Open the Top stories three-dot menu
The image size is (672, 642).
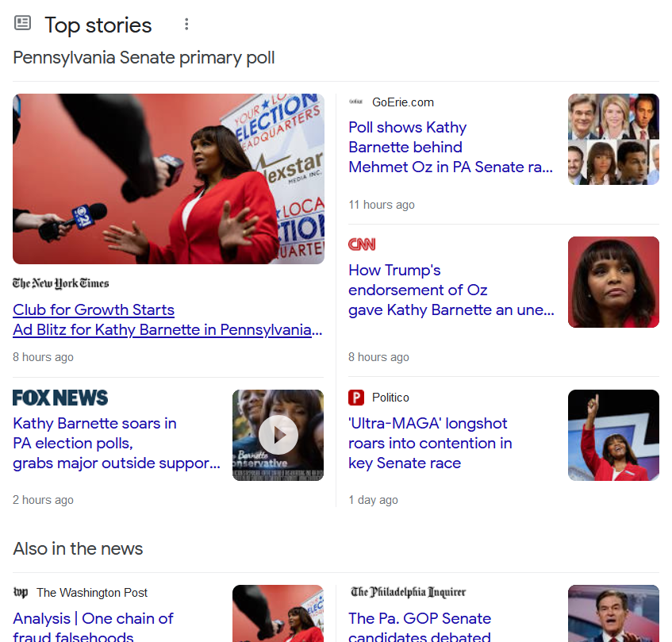(x=186, y=25)
